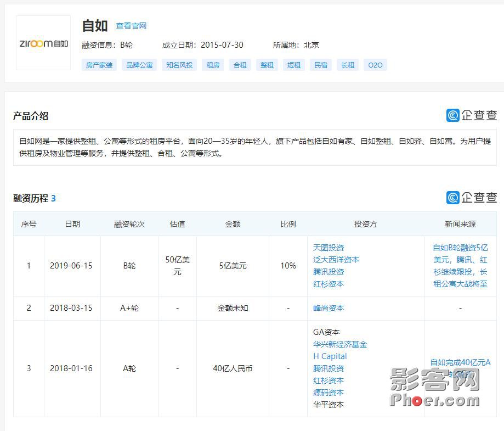Click the 成立日期 2015-07-30 text

tap(202, 45)
